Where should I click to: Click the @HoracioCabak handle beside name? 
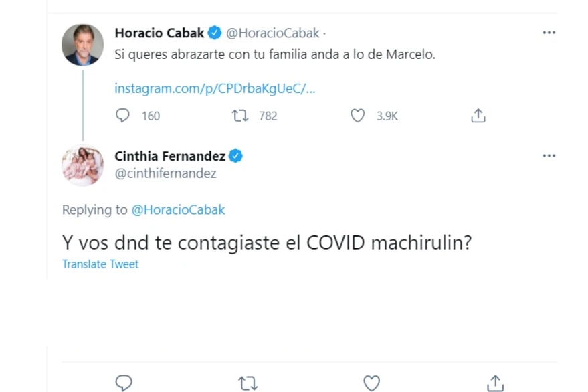(273, 33)
